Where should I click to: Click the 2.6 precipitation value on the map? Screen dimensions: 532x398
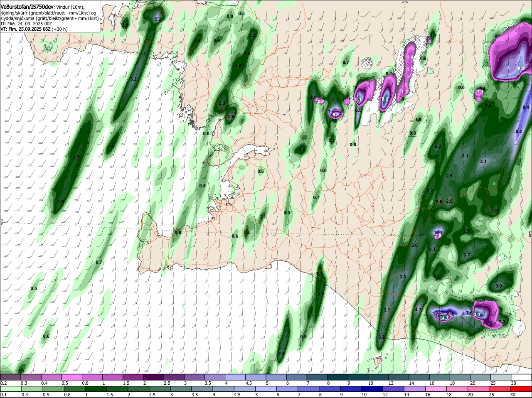click(439, 201)
